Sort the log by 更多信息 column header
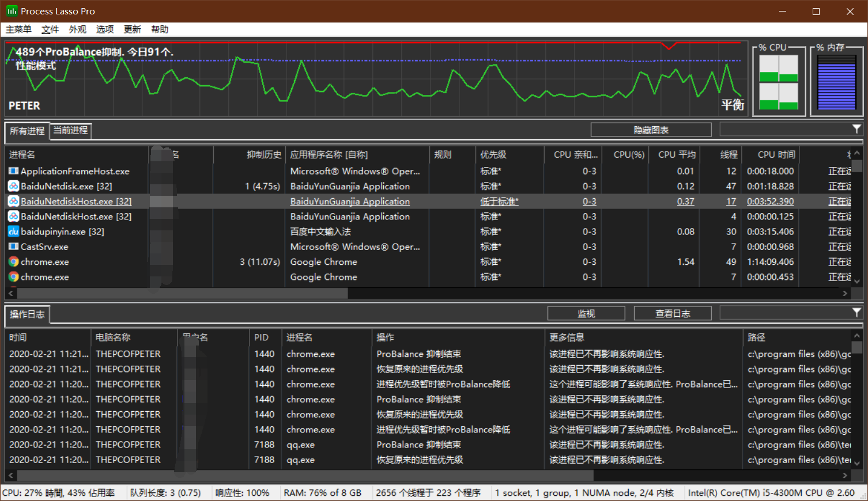Viewport: 868px width, 501px height. click(644, 337)
